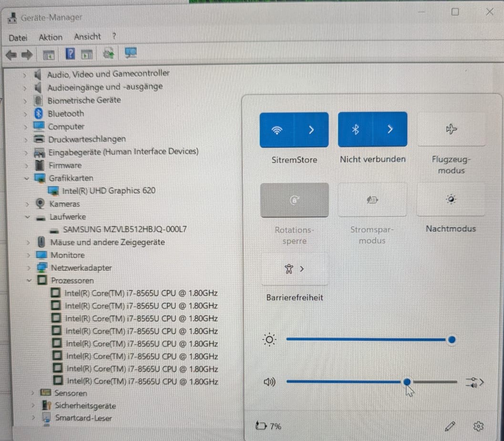Open the Aktion menu
This screenshot has height=441, width=504.
(x=51, y=37)
